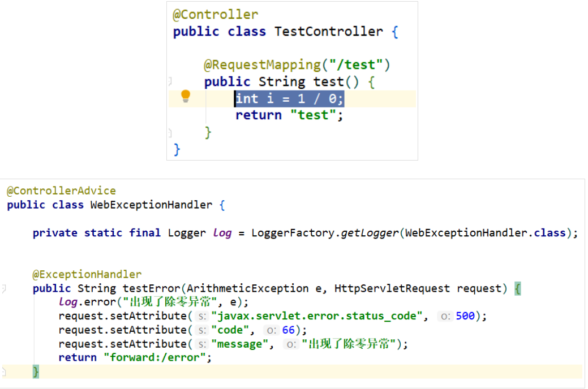This screenshot has height=389, width=588.
Task: Click "javax.servlet.error.status_code" string
Action: pos(317,316)
